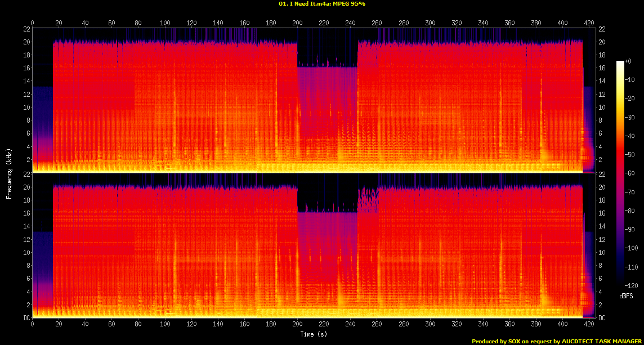644x345 pixels.
Task: Select the "-60" value on the color scale
Action: tap(629, 173)
